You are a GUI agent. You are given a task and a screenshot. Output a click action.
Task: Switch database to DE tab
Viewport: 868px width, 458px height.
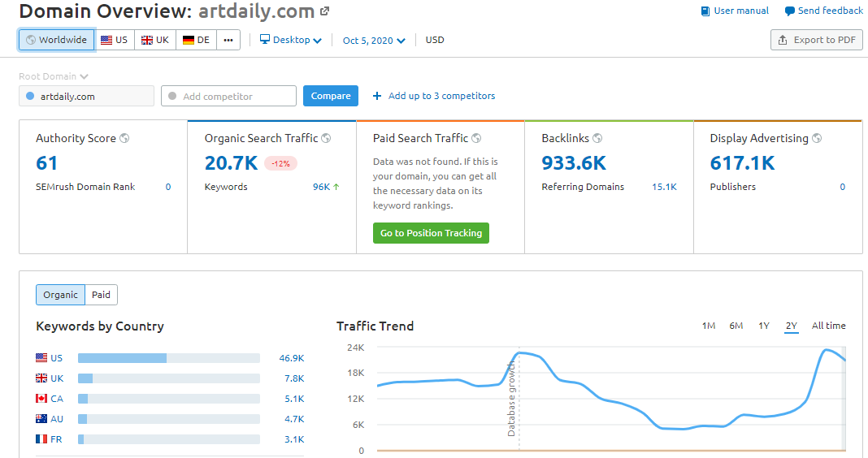(196, 40)
